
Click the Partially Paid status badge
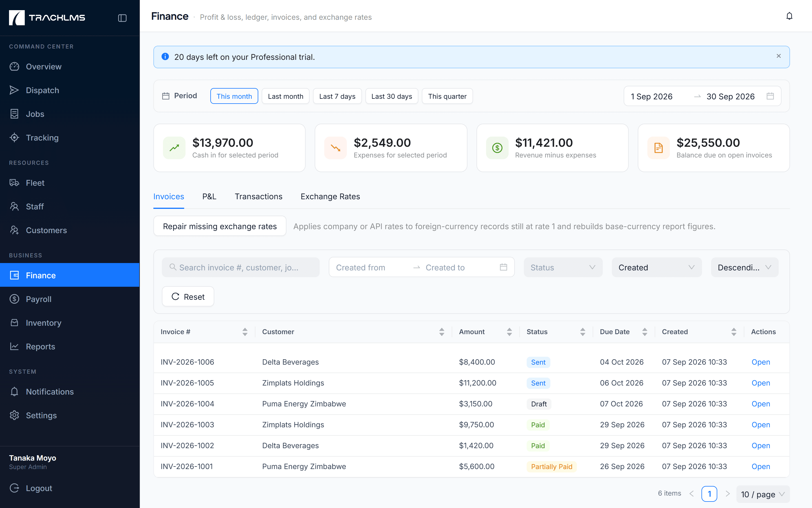coord(551,466)
